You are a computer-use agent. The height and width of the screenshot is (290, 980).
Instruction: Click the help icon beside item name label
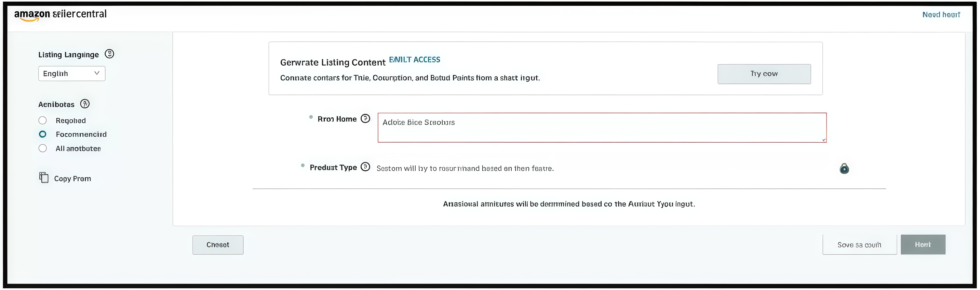point(365,119)
